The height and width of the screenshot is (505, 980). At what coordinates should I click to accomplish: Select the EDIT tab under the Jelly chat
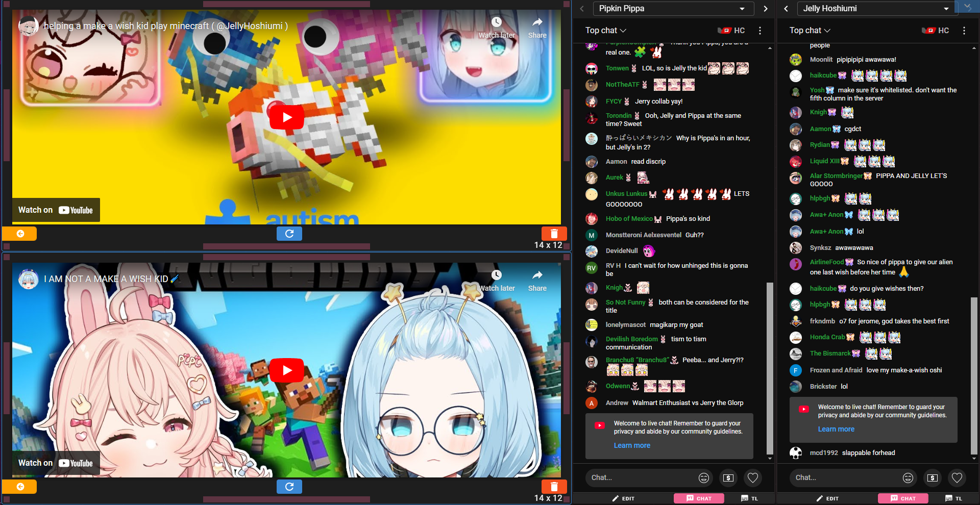(x=827, y=498)
